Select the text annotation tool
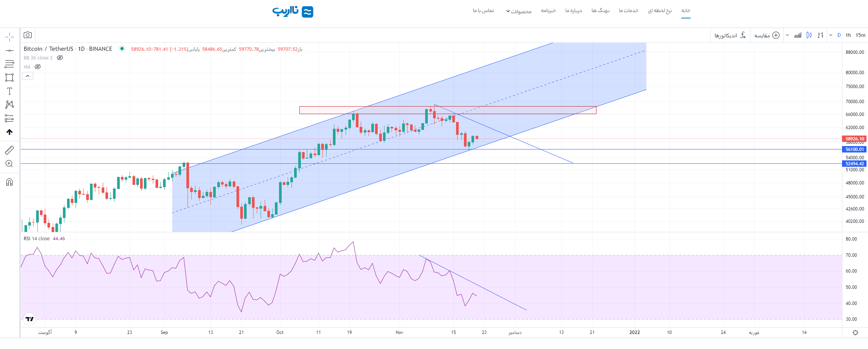This screenshot has width=868, height=349. pos(9,91)
